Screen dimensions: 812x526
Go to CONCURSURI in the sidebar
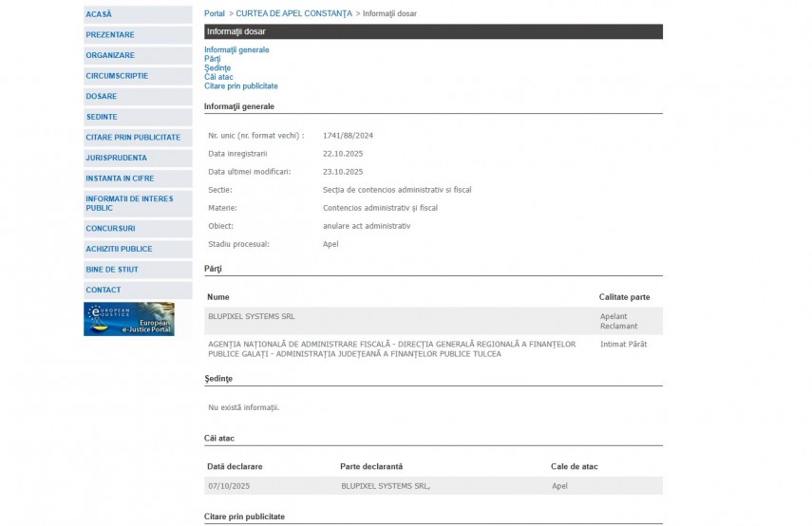(110, 229)
